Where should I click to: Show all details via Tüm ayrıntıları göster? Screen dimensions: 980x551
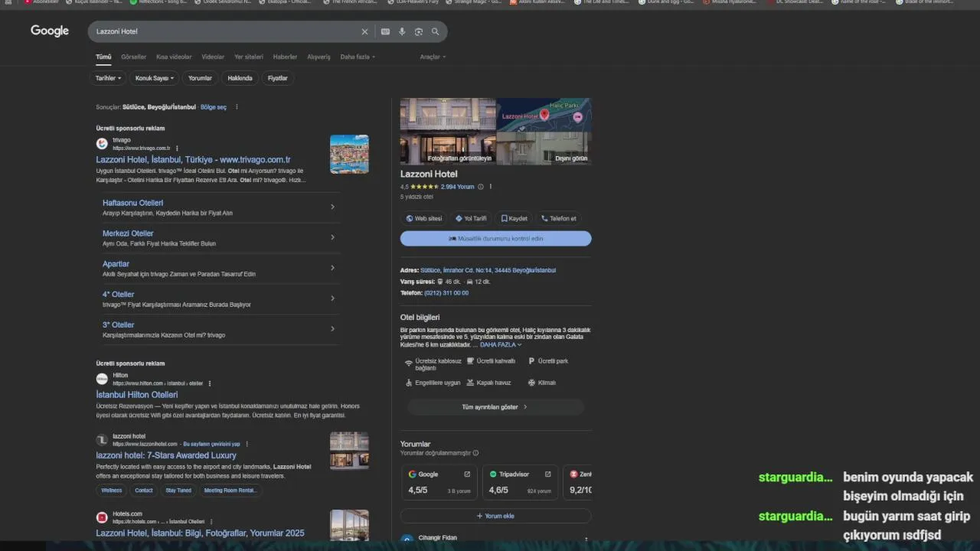[495, 407]
